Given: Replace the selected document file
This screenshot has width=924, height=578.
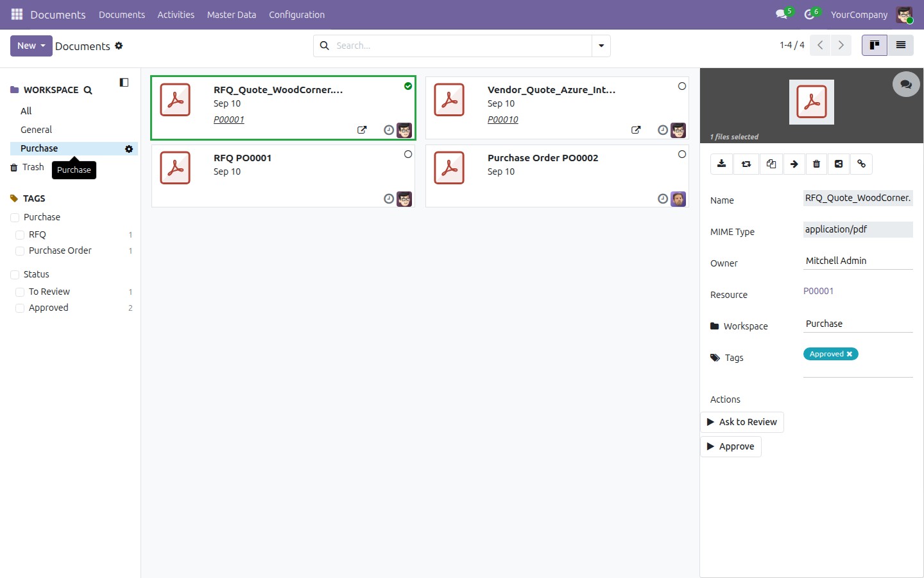Looking at the screenshot, I should (x=746, y=164).
